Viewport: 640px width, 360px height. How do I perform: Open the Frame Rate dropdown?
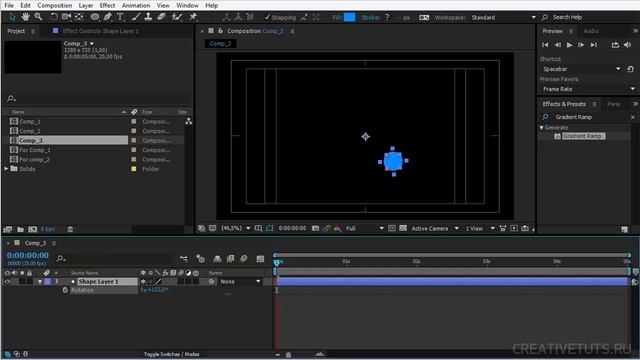(x=588, y=89)
